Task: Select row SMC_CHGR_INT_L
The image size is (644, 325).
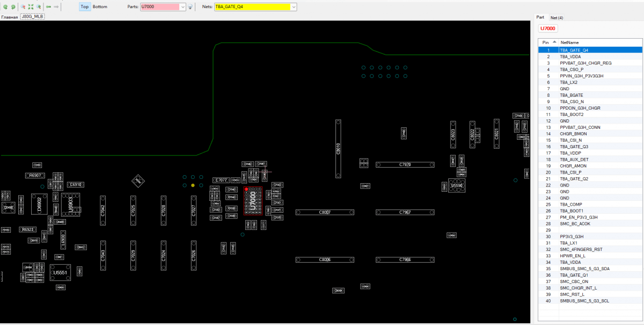Action: [590, 288]
